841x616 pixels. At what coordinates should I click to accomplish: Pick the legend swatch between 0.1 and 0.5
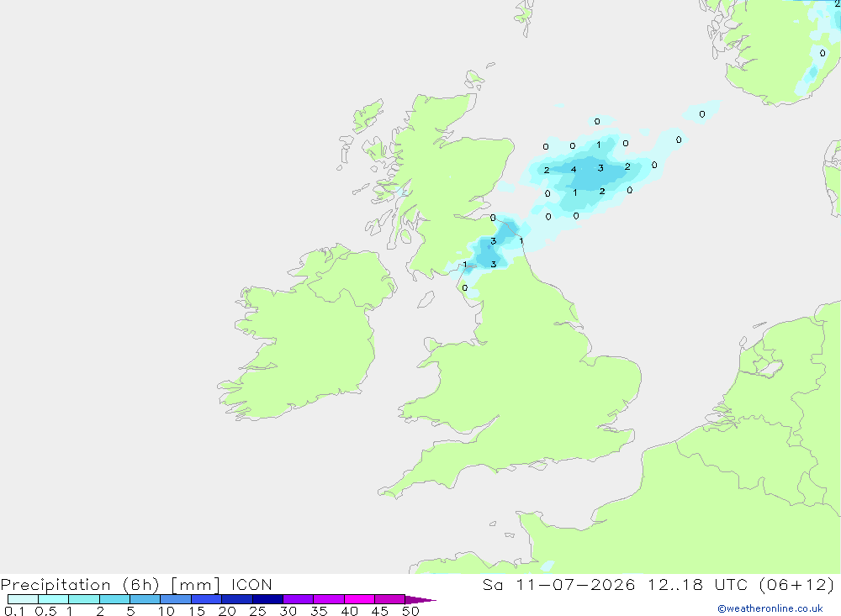[x=23, y=599]
